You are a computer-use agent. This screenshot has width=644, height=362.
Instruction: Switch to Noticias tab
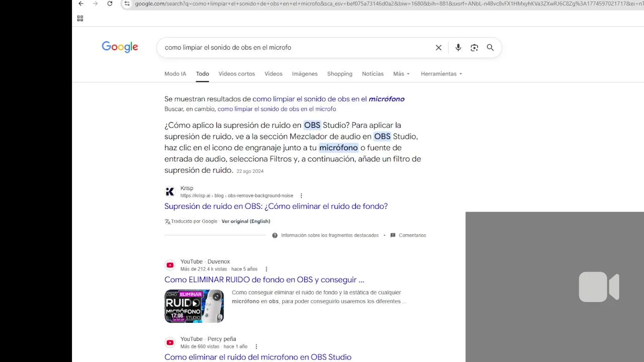point(373,74)
